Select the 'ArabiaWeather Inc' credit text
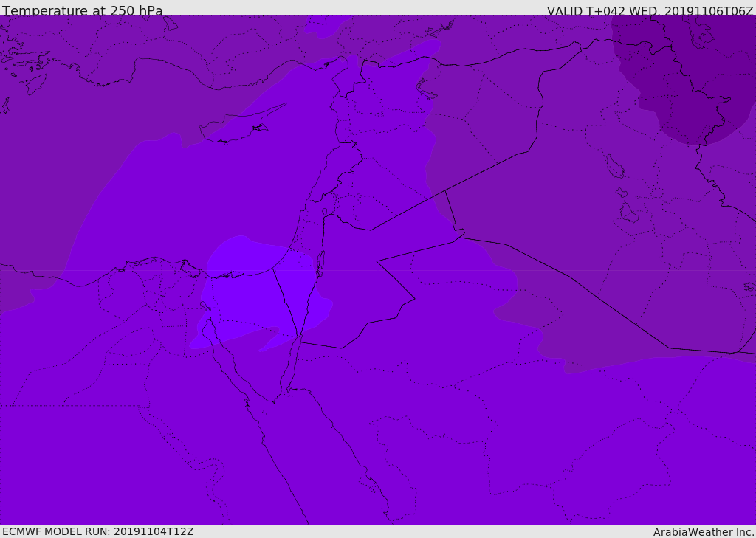 click(703, 532)
